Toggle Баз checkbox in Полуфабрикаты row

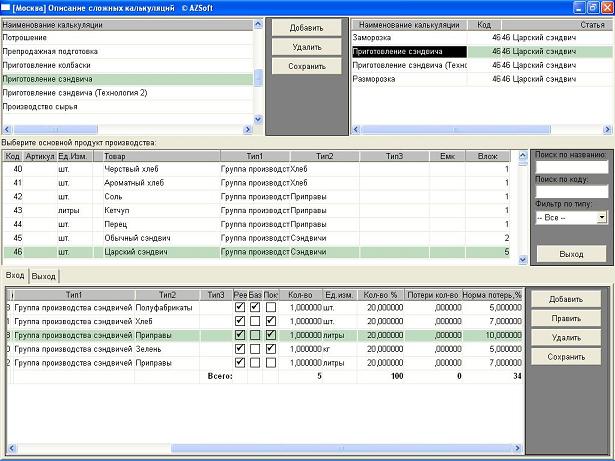(255, 307)
